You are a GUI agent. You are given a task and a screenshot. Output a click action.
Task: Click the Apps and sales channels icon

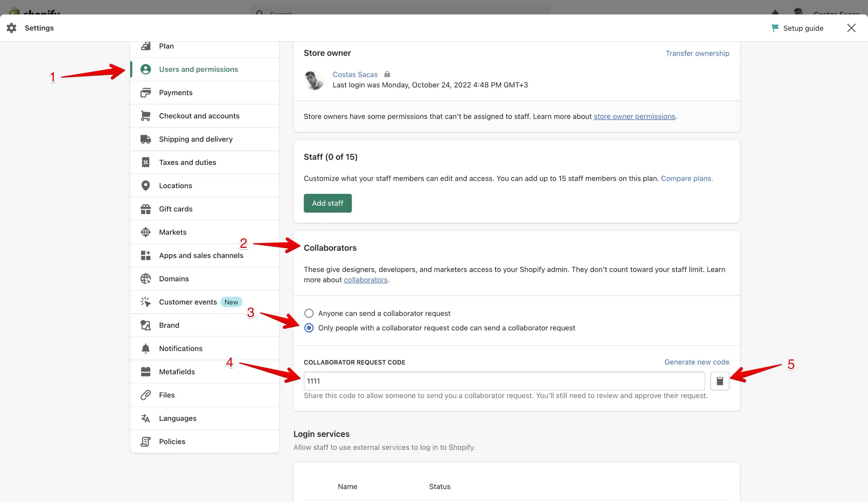click(x=146, y=255)
